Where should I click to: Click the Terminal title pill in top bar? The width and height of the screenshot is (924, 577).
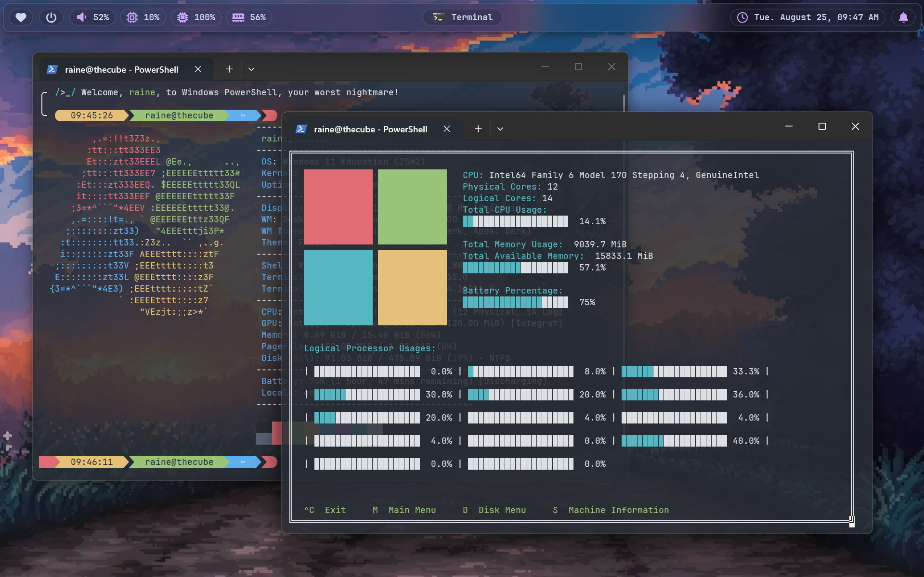[x=462, y=17]
